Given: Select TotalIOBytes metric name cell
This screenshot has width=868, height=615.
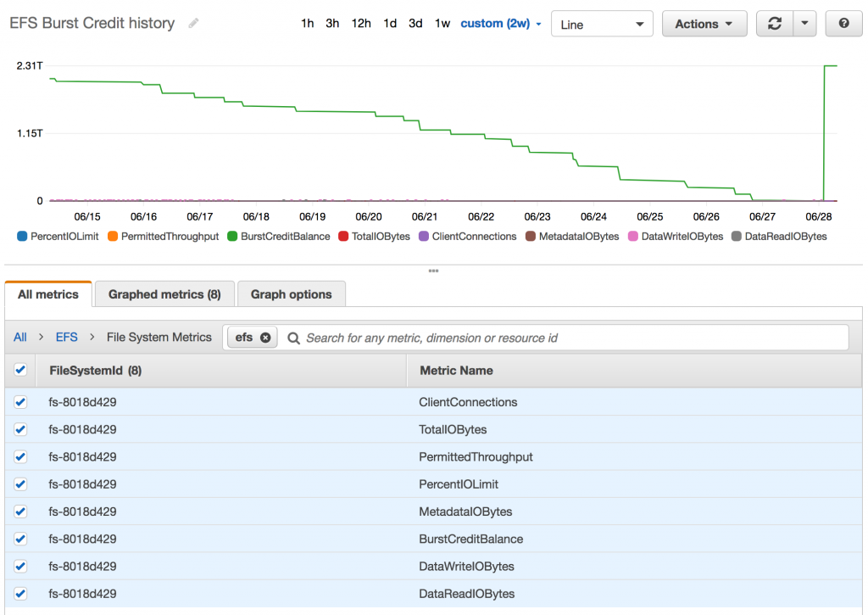Looking at the screenshot, I should click(453, 429).
